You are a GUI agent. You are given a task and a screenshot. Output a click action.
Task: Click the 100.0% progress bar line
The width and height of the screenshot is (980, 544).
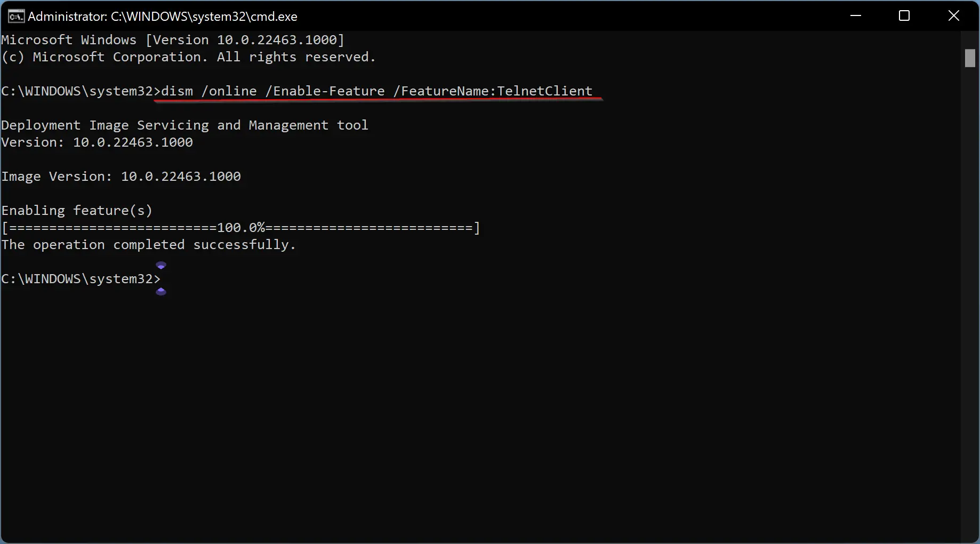(x=240, y=227)
